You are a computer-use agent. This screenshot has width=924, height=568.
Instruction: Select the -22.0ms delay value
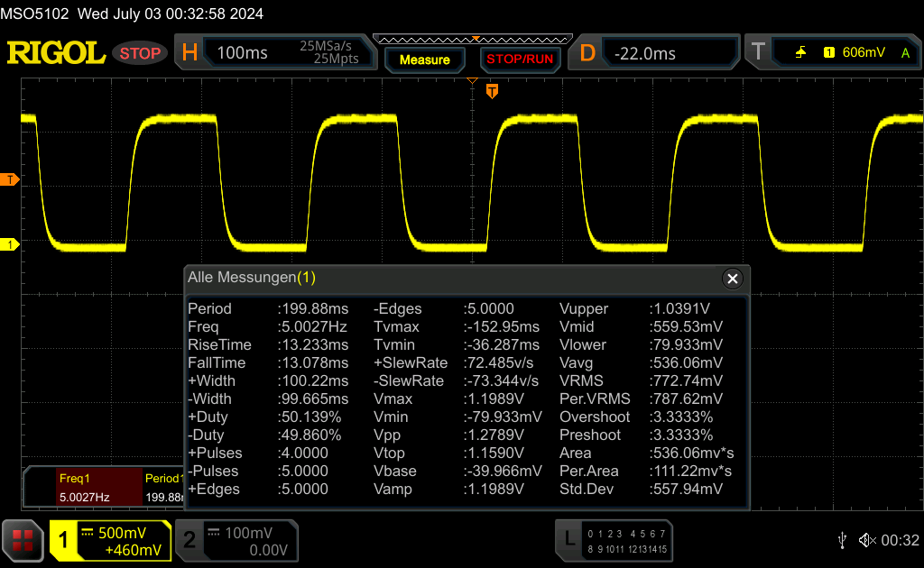click(x=644, y=53)
